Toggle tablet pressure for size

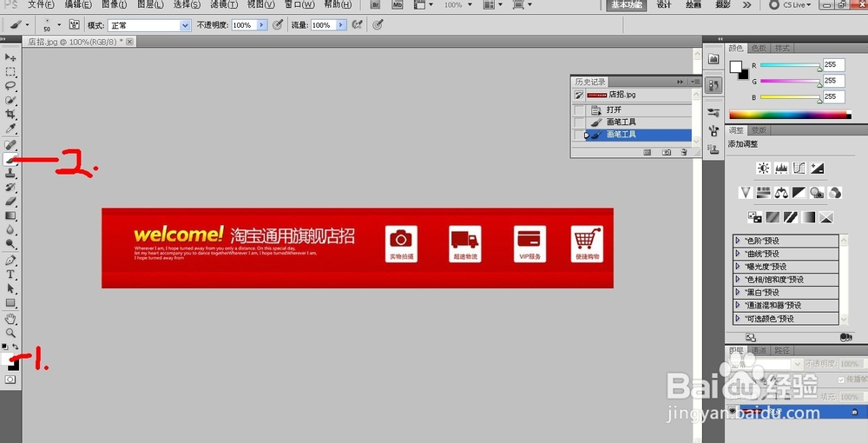(x=378, y=25)
